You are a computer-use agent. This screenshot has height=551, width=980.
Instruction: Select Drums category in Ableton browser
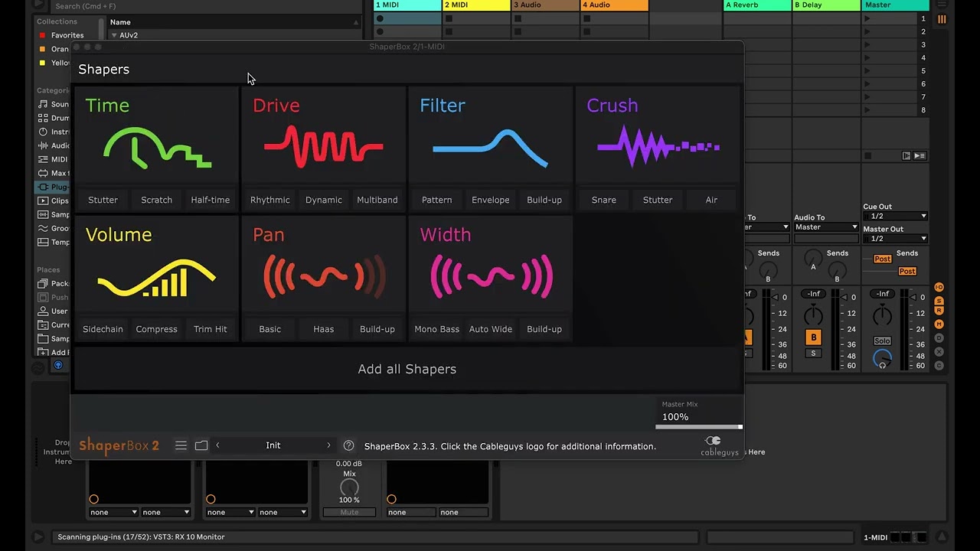pos(54,118)
